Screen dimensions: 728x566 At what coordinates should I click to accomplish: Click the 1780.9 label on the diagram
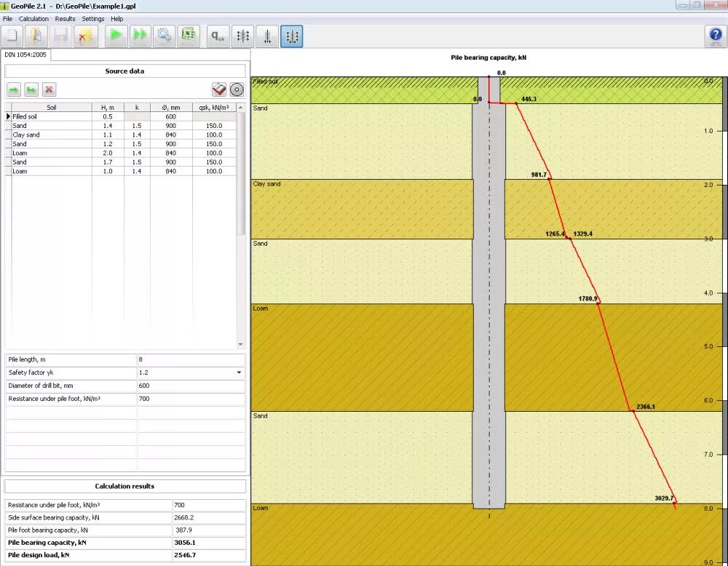point(587,298)
